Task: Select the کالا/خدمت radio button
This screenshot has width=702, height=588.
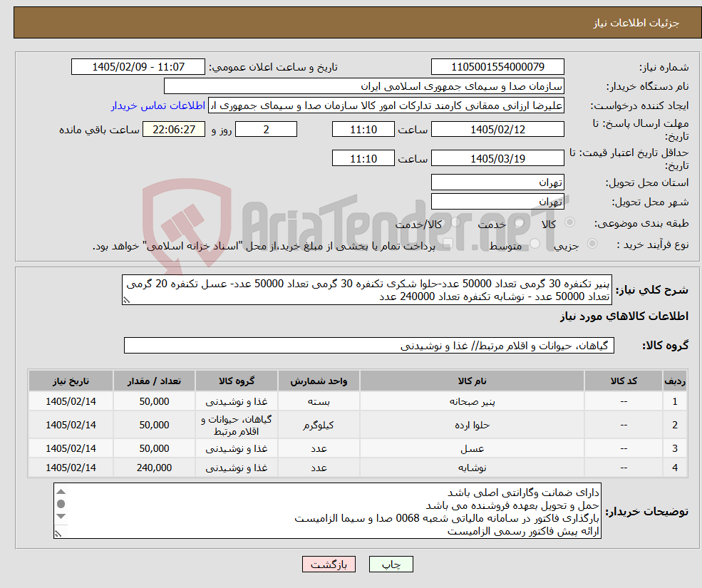Action: point(455,222)
